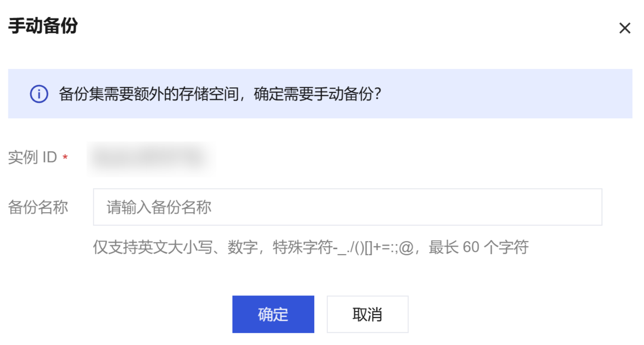Click the 手动备份 dialog title
The height and width of the screenshot is (345, 644).
tap(43, 26)
